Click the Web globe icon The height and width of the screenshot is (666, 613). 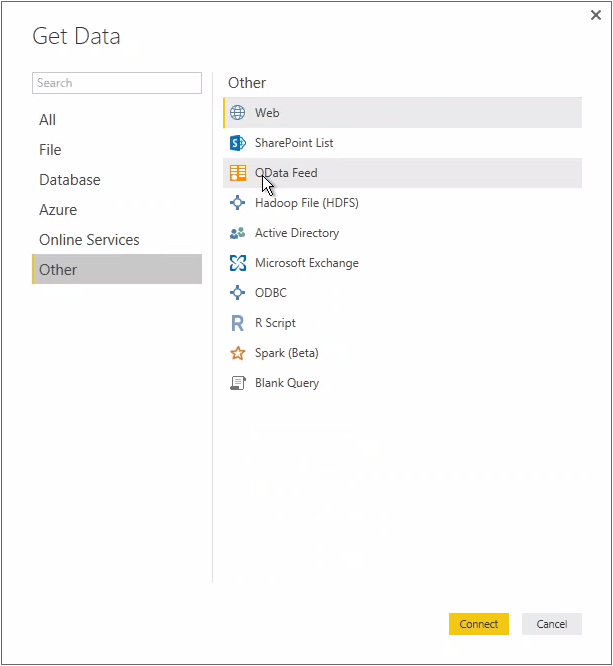point(237,113)
